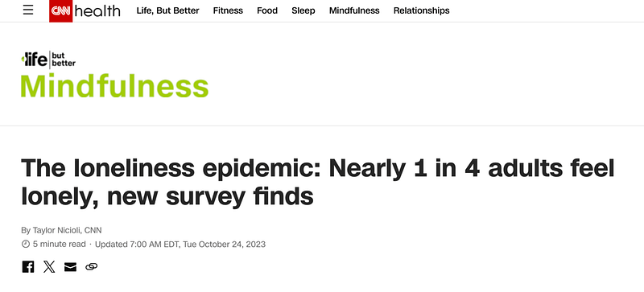The height and width of the screenshot is (292, 644).
Task: Open the Food section
Action: click(x=267, y=10)
